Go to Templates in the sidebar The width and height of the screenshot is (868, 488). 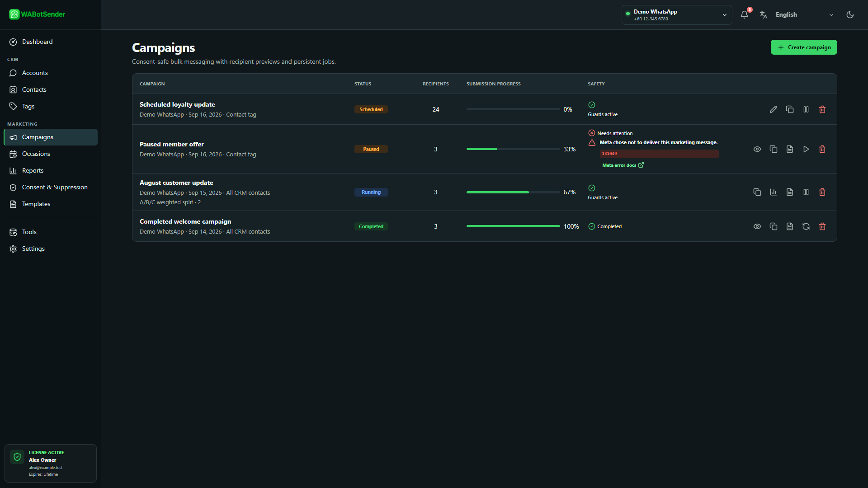tap(51, 204)
